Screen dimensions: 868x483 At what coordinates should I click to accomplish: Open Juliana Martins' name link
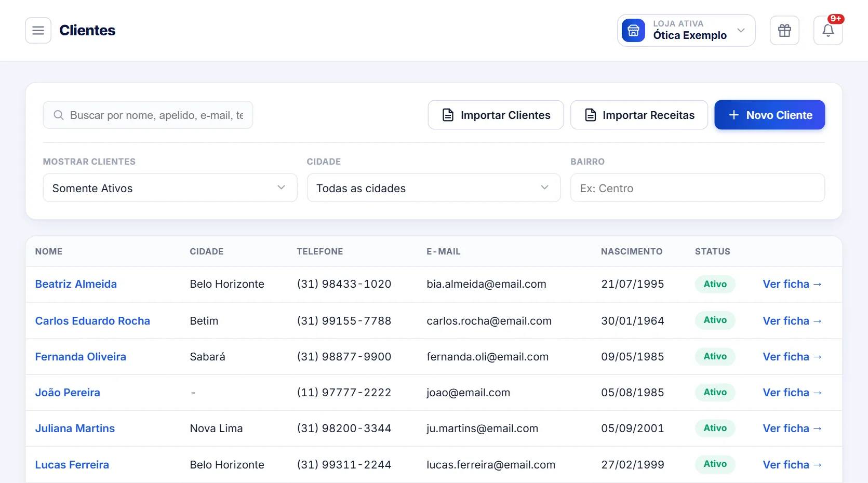(75, 428)
